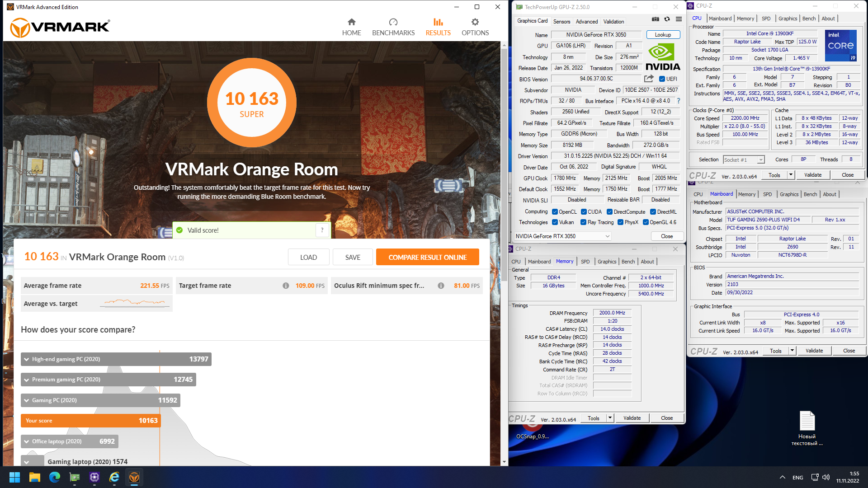Switch to Advanced tab in GPU-Z
Image resolution: width=868 pixels, height=488 pixels.
click(587, 22)
